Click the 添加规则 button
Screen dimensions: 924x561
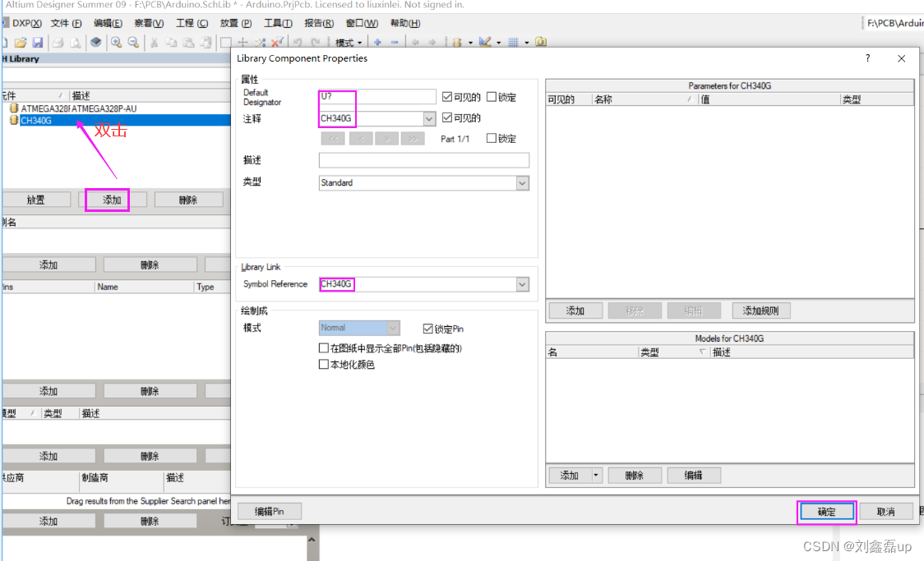(x=760, y=310)
